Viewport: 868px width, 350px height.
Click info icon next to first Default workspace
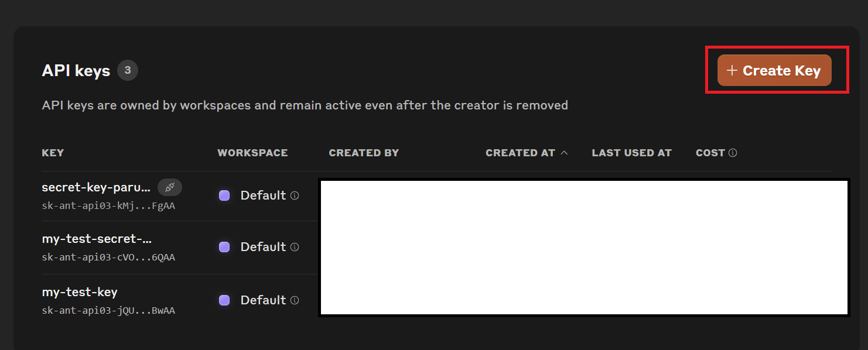[x=295, y=195]
